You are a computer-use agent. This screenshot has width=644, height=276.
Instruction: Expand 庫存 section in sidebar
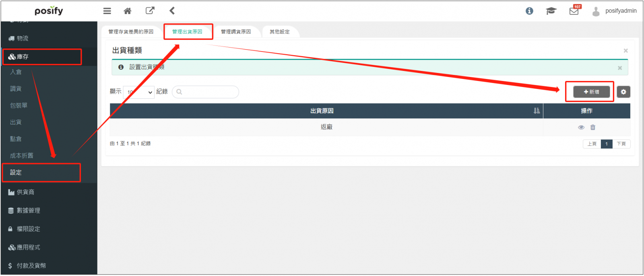[42, 57]
